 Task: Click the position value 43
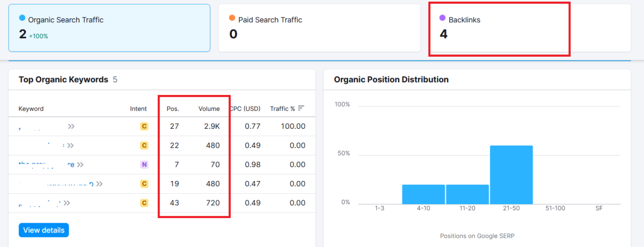175,203
